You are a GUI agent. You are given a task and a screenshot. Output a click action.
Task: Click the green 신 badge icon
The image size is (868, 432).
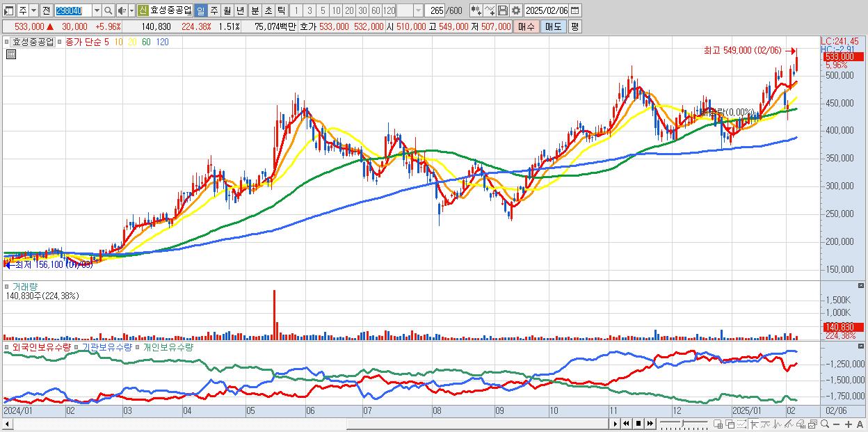[143, 10]
